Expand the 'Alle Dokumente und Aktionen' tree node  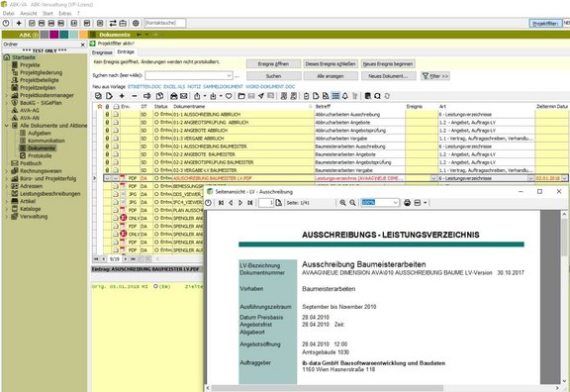[x=6, y=126]
